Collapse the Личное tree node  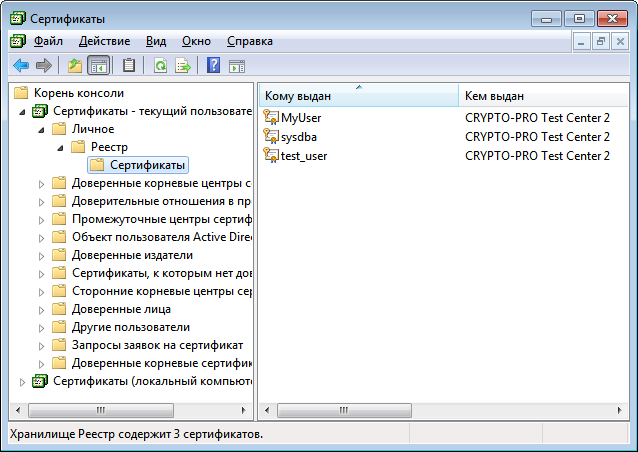42,130
